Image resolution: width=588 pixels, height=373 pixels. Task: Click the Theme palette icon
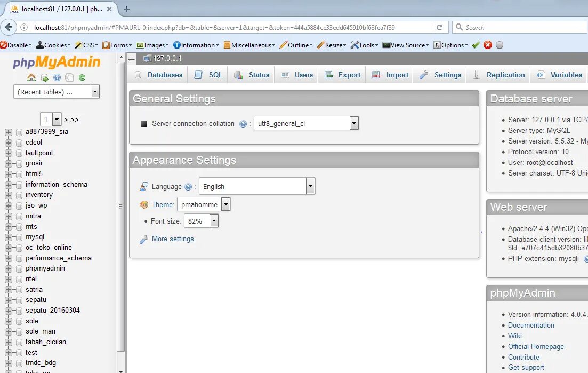tap(144, 205)
